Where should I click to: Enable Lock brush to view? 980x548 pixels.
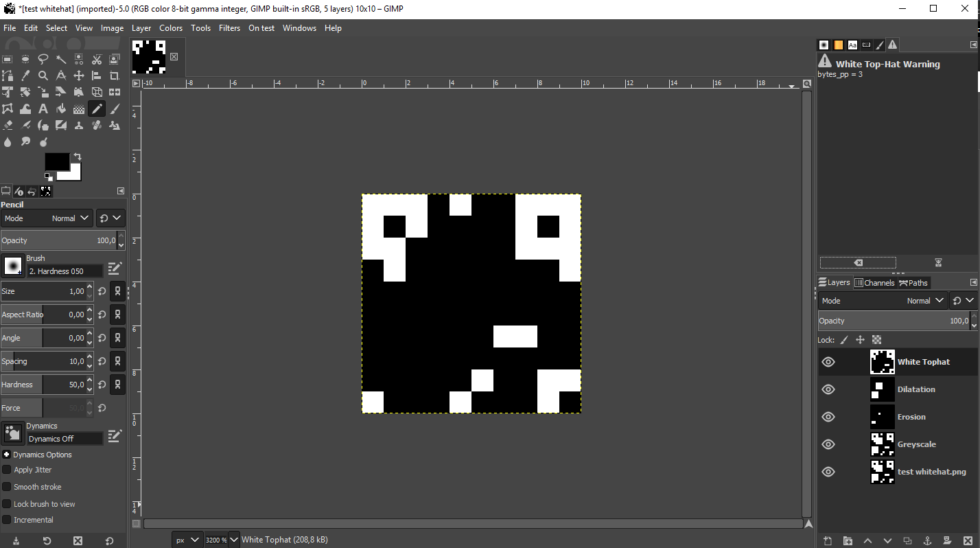6,504
